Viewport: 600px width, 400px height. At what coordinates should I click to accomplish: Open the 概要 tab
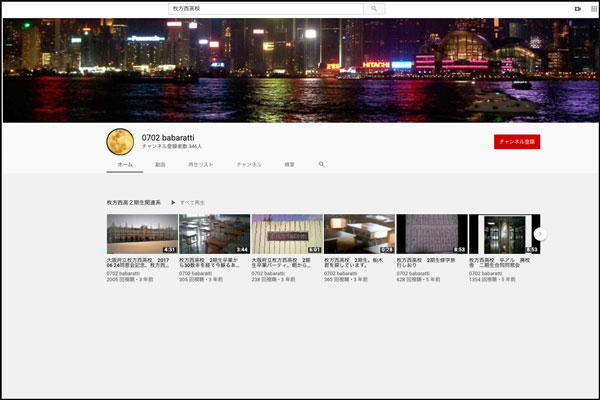(289, 164)
